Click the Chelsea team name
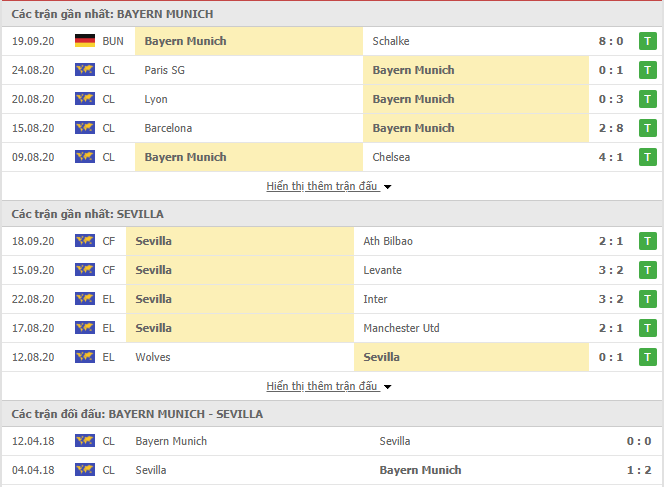Image resolution: width=664 pixels, height=487 pixels. point(391,157)
